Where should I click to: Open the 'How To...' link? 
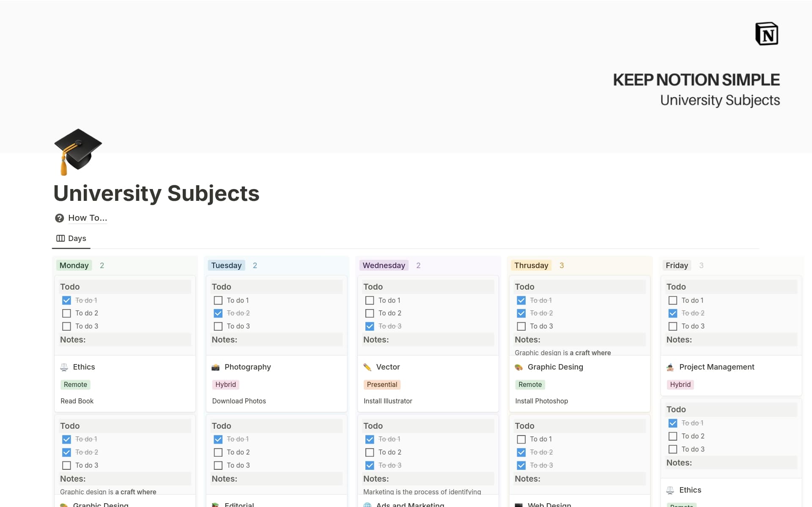[x=87, y=218]
